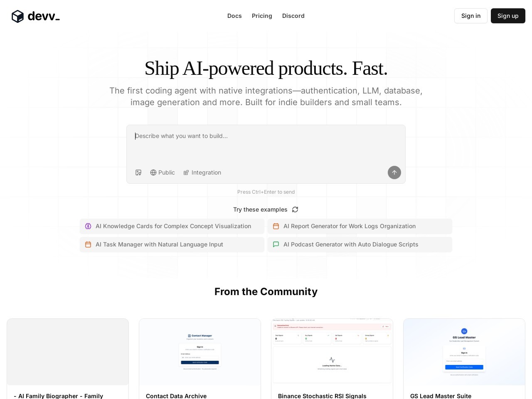Click the image upload icon in prompt box
The height and width of the screenshot is (399, 532).
[138, 172]
